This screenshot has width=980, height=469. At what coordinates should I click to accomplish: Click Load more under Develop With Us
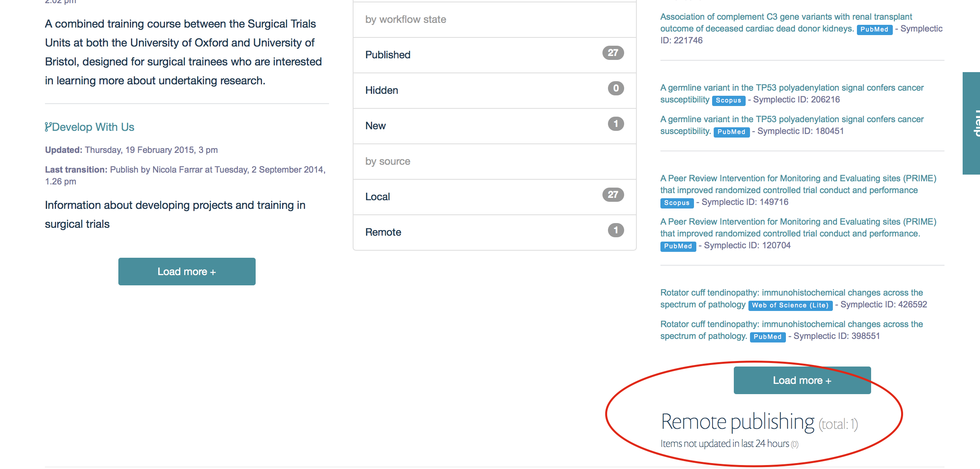click(187, 272)
